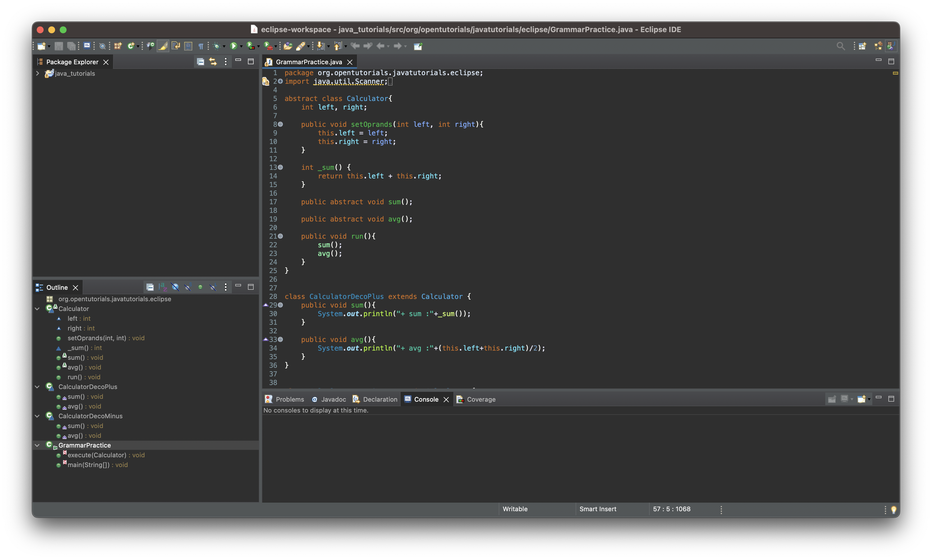Select execute(Calculator) in Outline
The height and width of the screenshot is (560, 932).
click(97, 455)
